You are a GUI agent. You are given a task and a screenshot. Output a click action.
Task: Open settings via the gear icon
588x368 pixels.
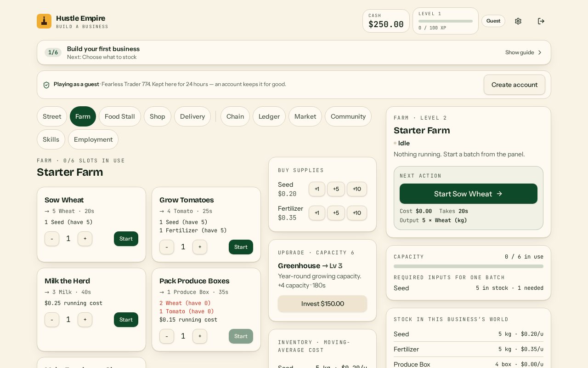[x=518, y=21]
